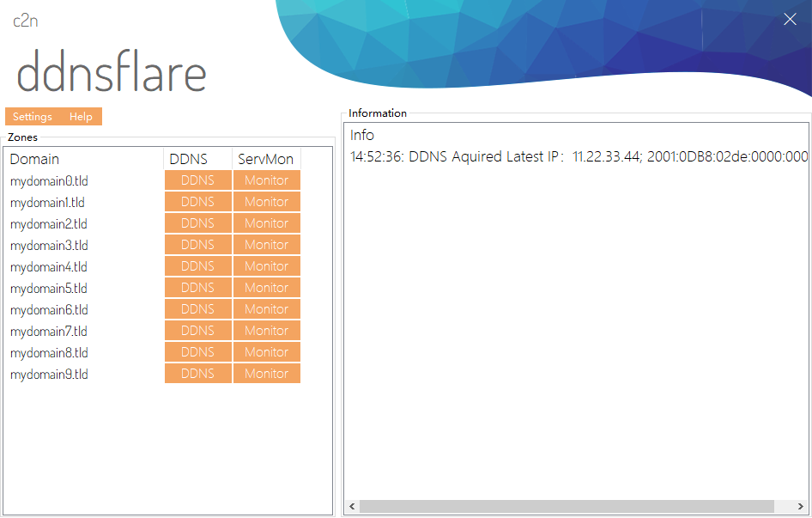
Task: Click the horizontal scrollbar left arrow
Action: (353, 506)
